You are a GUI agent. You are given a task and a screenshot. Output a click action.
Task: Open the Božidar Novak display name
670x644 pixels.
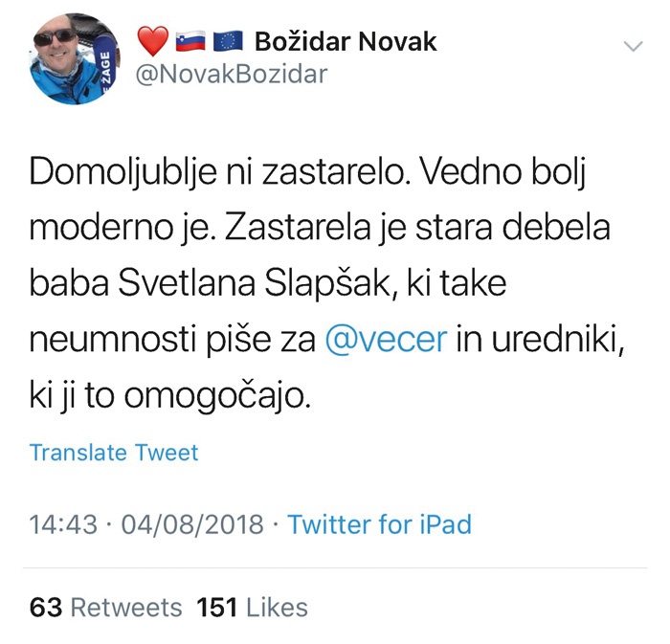point(346,42)
